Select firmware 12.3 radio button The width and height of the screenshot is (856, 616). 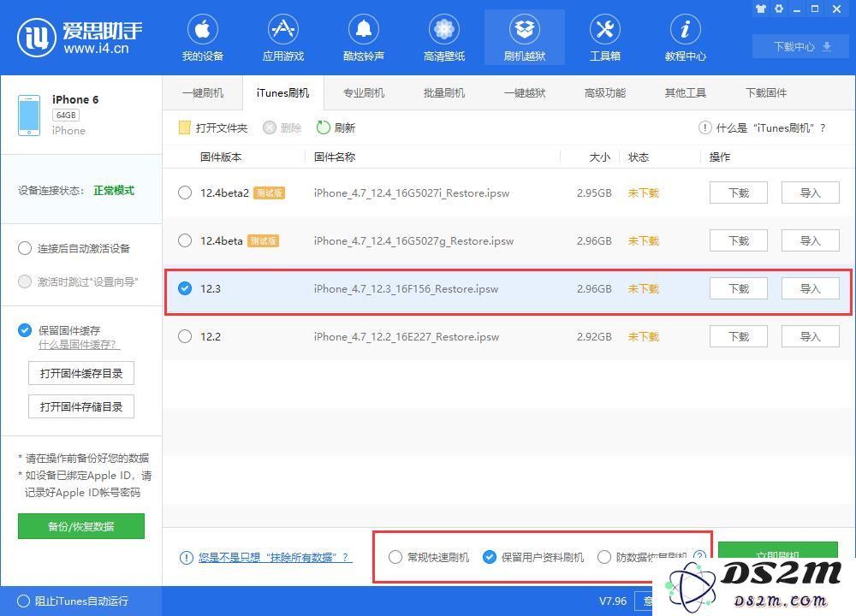(185, 288)
